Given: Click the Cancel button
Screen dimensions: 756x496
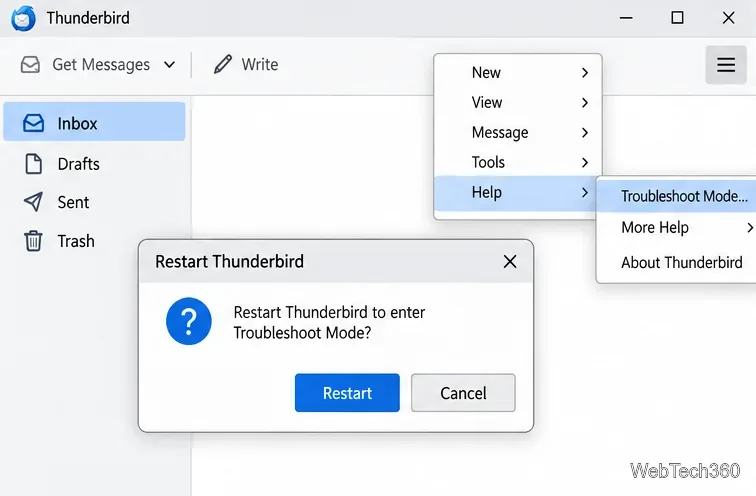Looking at the screenshot, I should coord(463,393).
